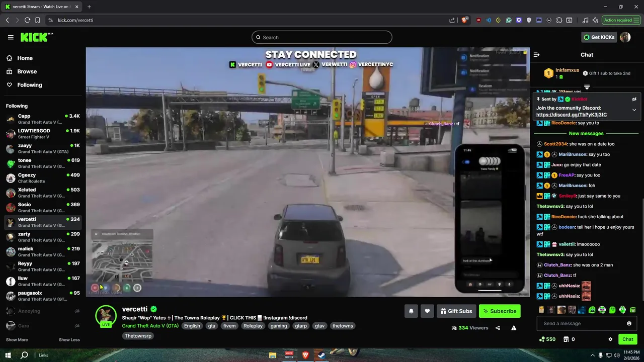
Task: Toggle notification bell for vercetti
Action: [411, 311]
